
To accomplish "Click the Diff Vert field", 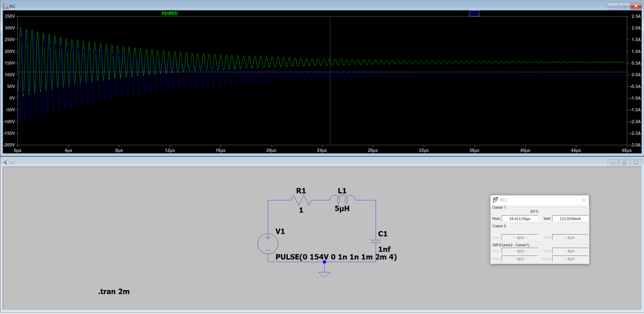I will (570, 251).
